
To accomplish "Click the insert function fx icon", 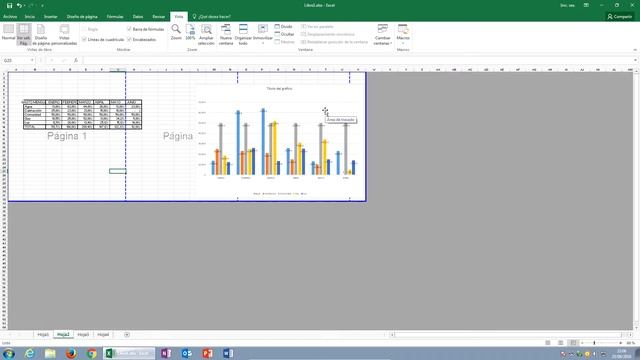I will [x=76, y=60].
